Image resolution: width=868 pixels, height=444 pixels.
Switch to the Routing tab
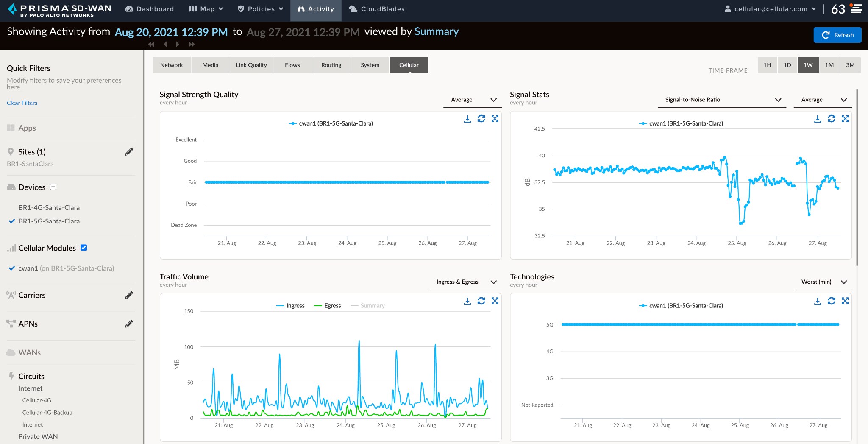(331, 65)
